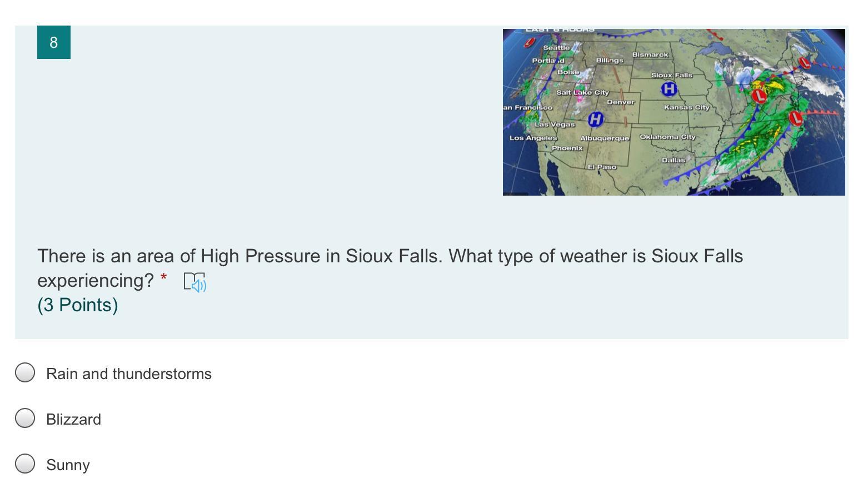Open Immersive Reader icon beside question text
Image resolution: width=868 pixels, height=503 pixels.
[194, 282]
